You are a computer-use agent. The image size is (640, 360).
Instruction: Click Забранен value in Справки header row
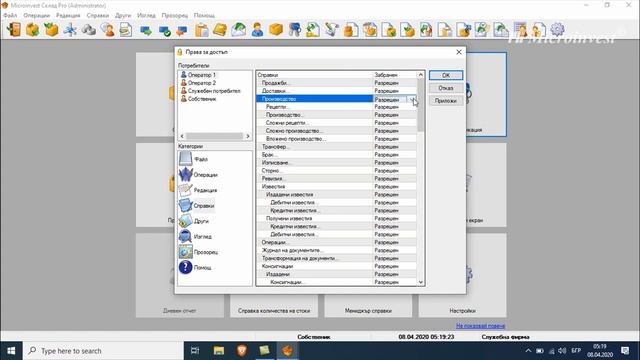tap(386, 75)
